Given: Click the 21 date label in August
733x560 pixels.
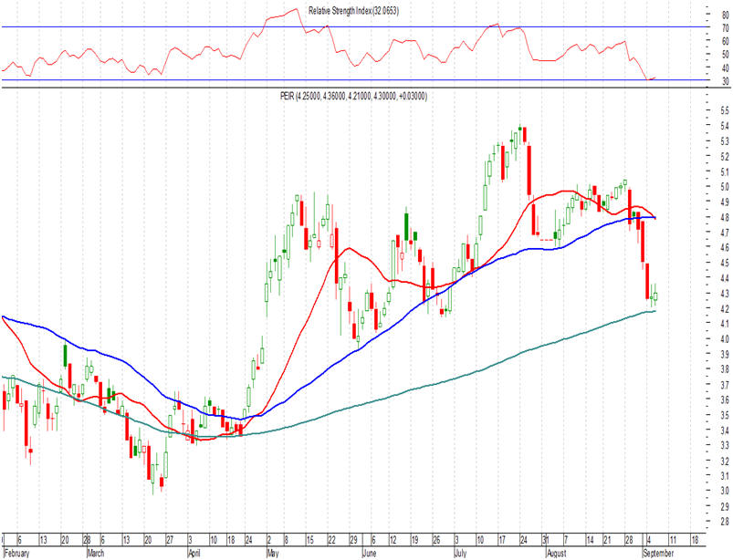Looking at the screenshot, I should click(607, 540).
